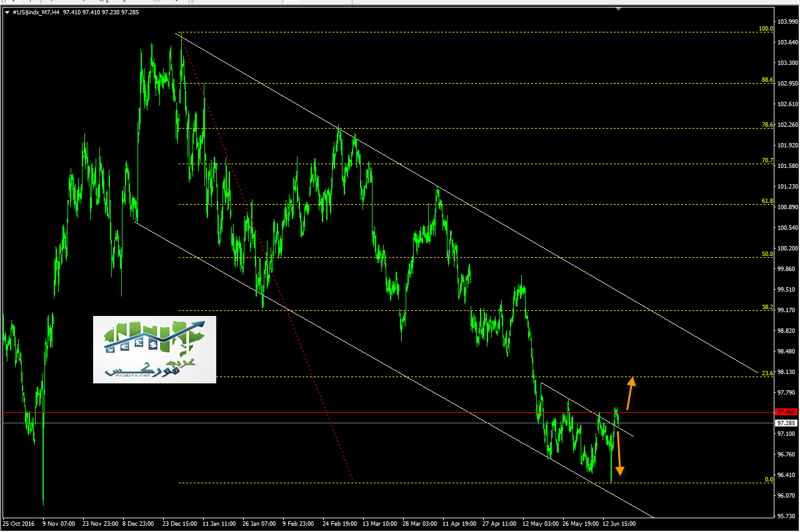
Task: Click the Fibonacci 38.2 level label
Action: tap(767, 307)
